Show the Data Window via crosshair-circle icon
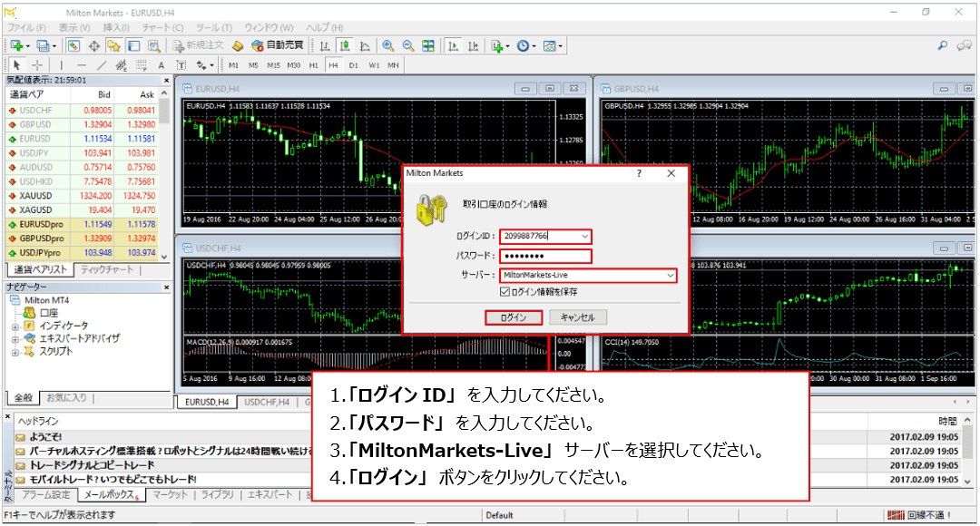This screenshot has height=526, width=980. 93,45
